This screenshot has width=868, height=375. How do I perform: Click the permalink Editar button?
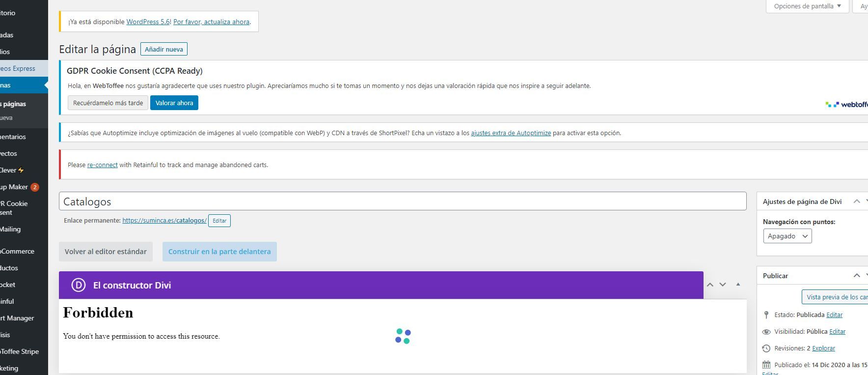[x=219, y=221]
